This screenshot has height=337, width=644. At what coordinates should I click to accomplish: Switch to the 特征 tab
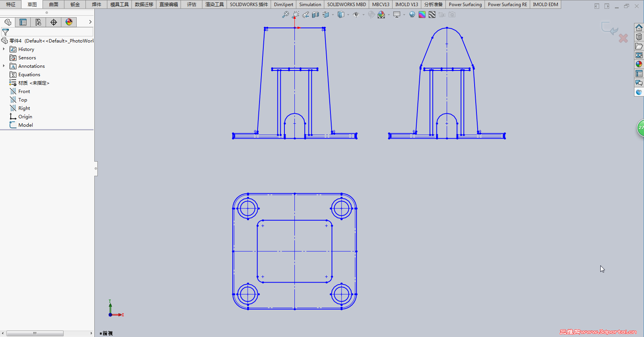11,5
